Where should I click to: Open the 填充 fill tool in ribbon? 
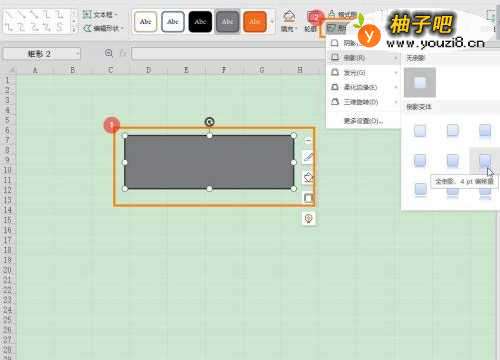pyautogui.click(x=289, y=21)
